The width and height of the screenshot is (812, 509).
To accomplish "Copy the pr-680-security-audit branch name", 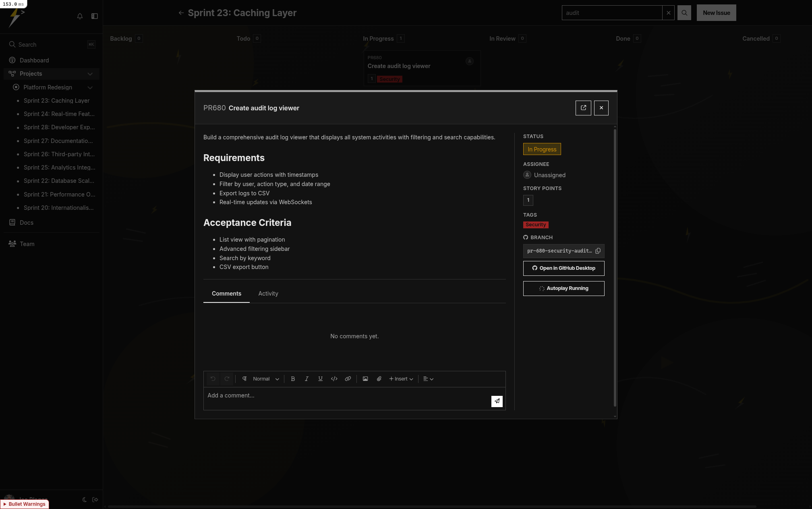I will point(598,251).
